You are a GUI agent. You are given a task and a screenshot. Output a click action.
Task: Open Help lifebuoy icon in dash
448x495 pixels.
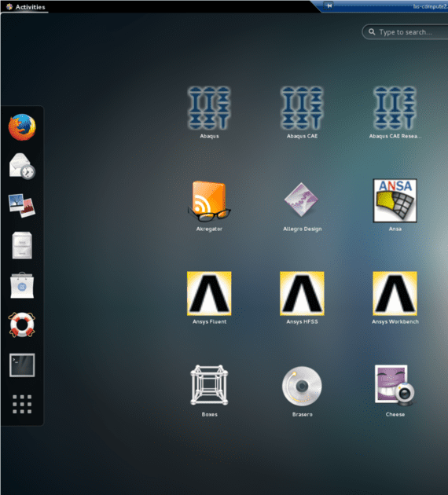[x=22, y=324]
